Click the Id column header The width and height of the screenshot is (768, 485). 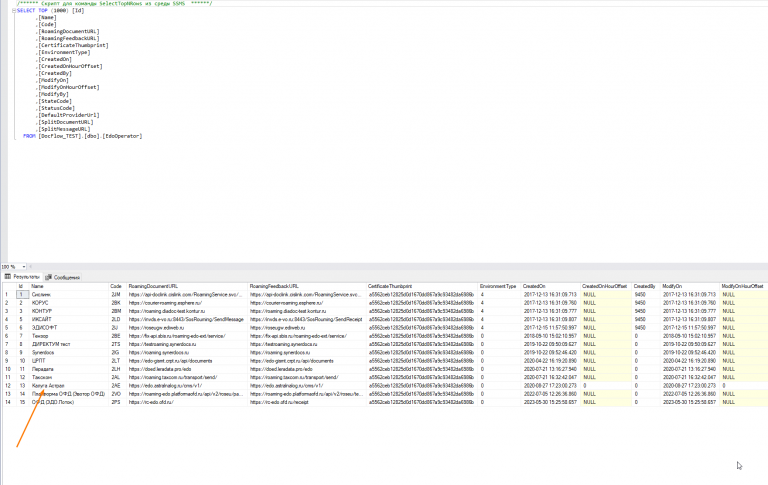click(23, 286)
